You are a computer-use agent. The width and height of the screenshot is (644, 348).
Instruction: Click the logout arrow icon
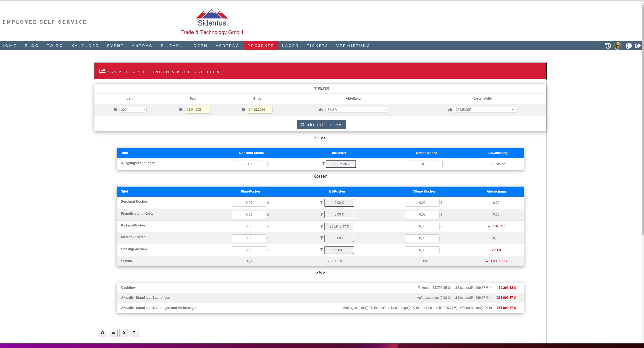[x=638, y=46]
